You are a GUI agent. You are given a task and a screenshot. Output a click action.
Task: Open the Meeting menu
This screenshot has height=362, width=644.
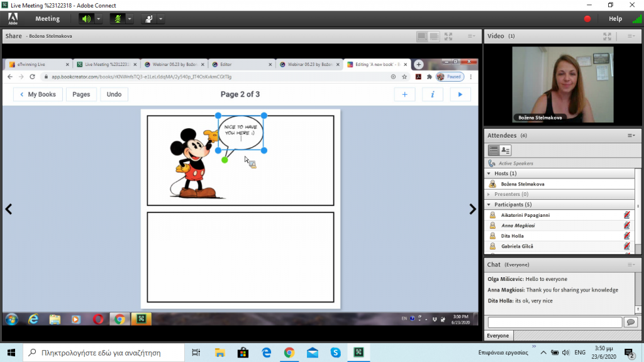click(x=47, y=18)
